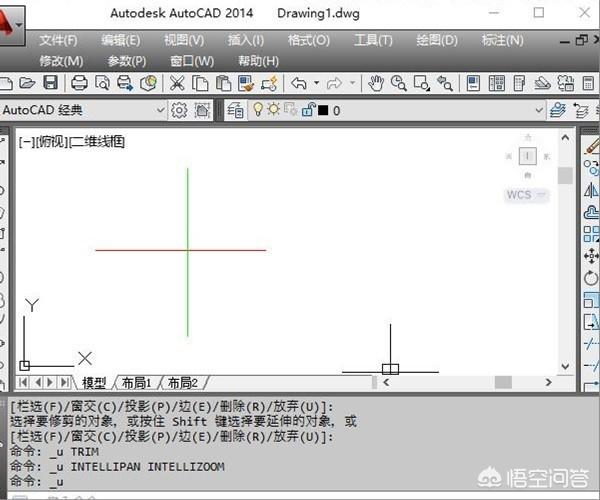Toggle layer 0 lock padlock icon
The image size is (600, 500).
click(x=308, y=110)
